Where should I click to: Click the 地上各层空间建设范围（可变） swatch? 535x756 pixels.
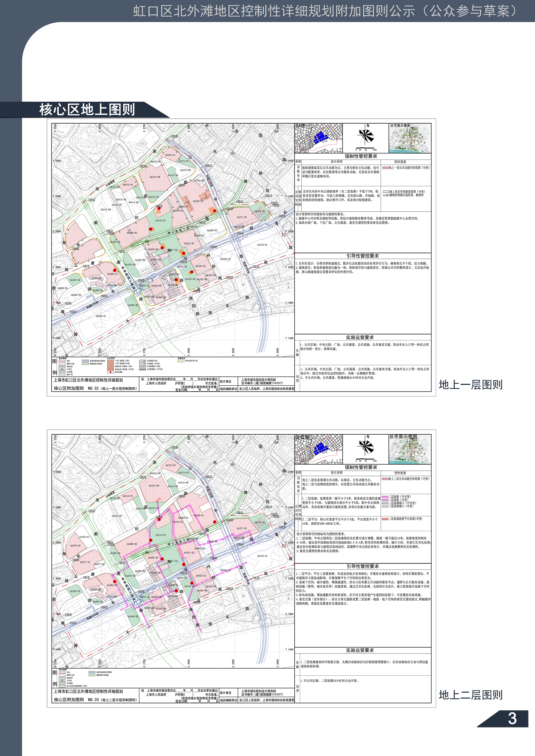pyautogui.click(x=386, y=192)
